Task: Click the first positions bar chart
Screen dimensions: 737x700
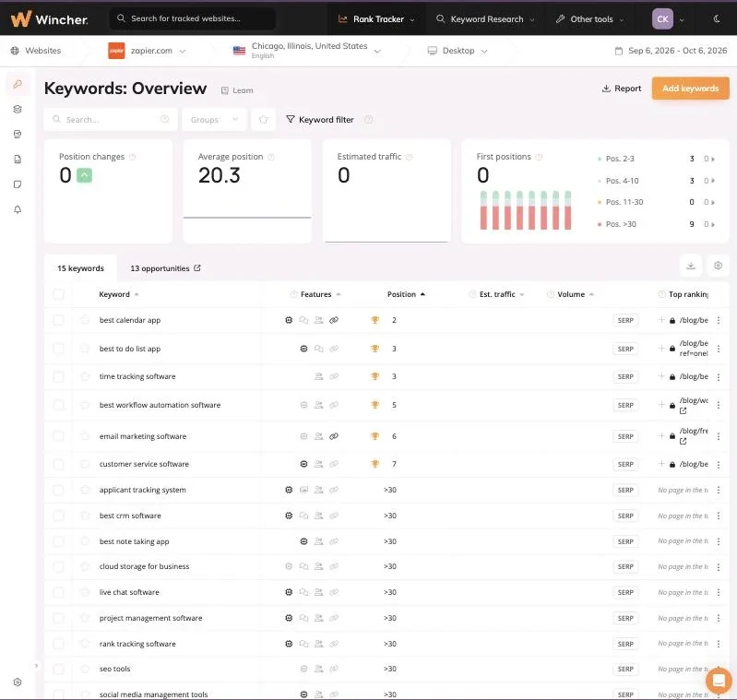Action: pos(526,210)
